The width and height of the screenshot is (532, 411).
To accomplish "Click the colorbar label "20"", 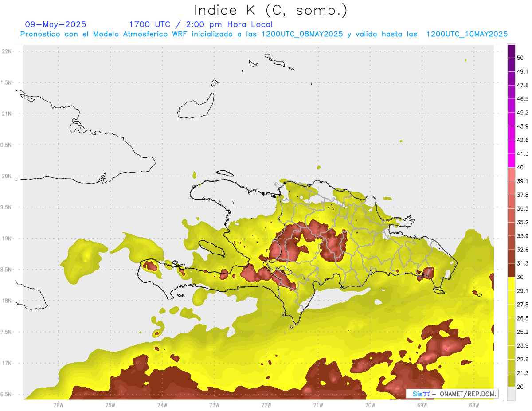I will (520, 387).
